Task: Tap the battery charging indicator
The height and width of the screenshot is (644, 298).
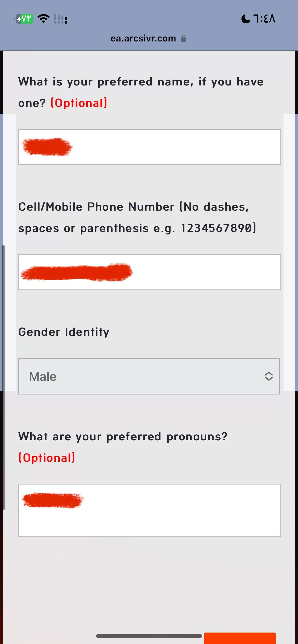Action: (24, 19)
